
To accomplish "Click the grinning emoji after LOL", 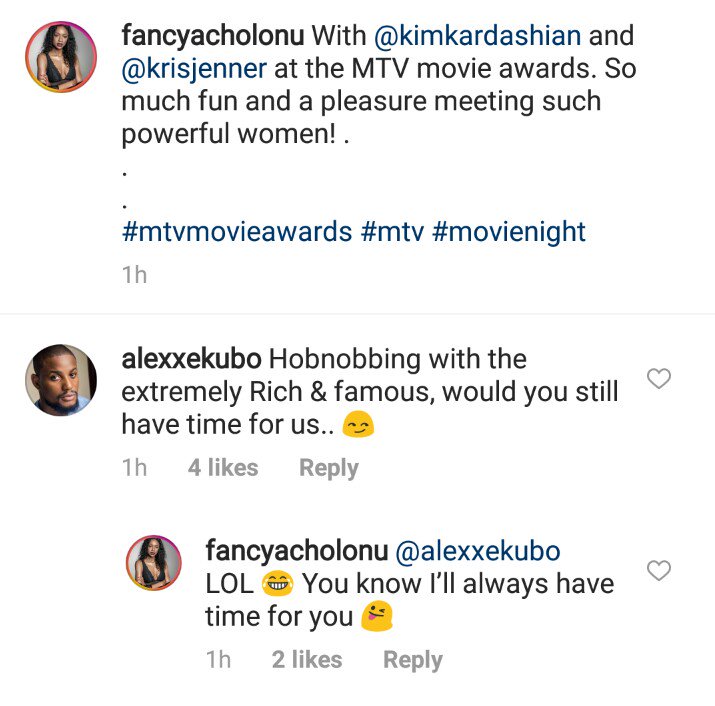I will (277, 585).
